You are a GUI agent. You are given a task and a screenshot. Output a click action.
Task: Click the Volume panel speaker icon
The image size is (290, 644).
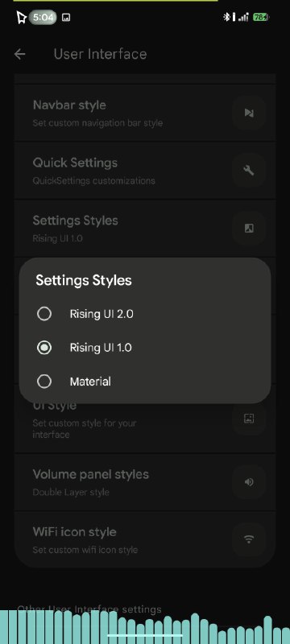coord(248,481)
